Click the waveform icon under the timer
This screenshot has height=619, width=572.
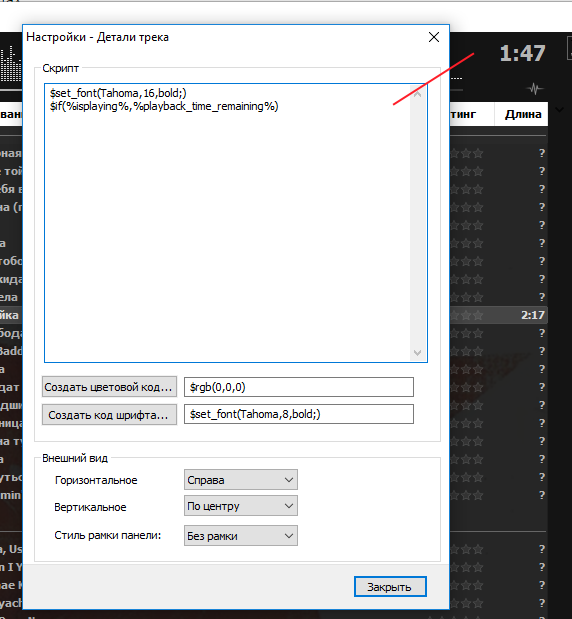tap(535, 89)
